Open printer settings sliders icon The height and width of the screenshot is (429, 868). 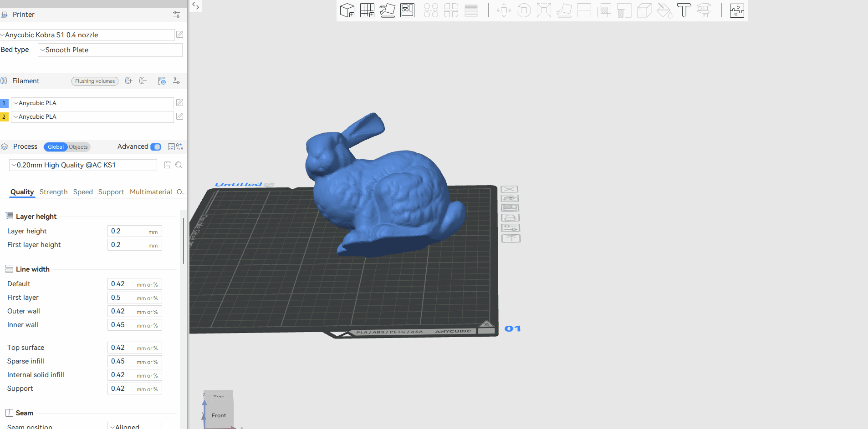pyautogui.click(x=177, y=15)
